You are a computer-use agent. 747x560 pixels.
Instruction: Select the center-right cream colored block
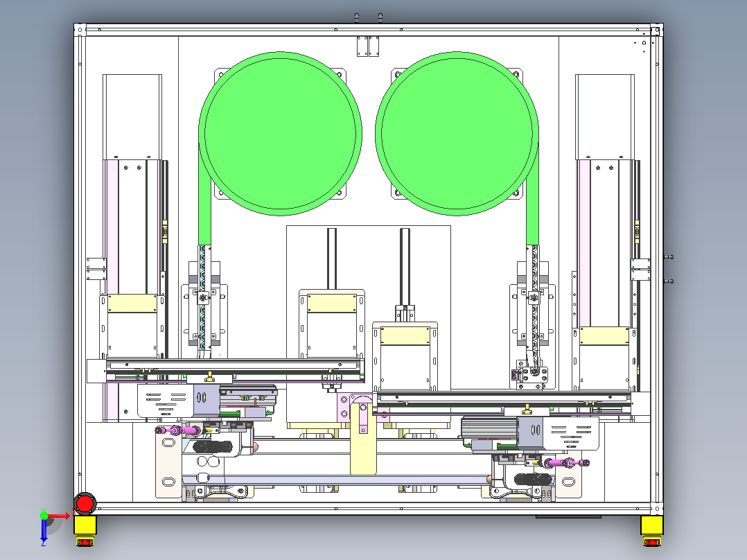(x=405, y=336)
